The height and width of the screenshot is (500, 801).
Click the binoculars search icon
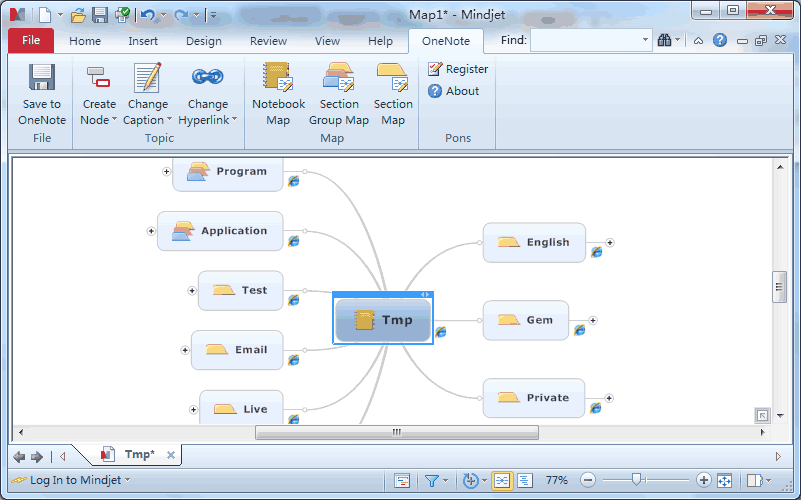664,40
